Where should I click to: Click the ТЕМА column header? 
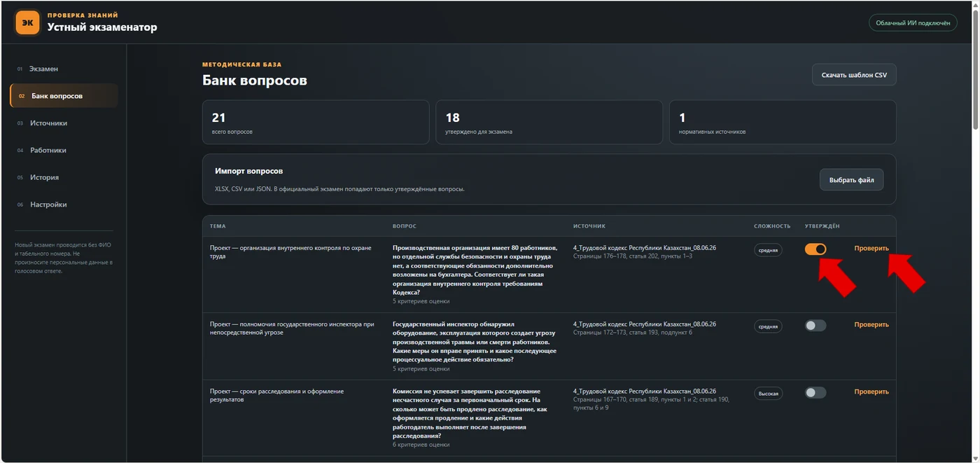pos(218,226)
